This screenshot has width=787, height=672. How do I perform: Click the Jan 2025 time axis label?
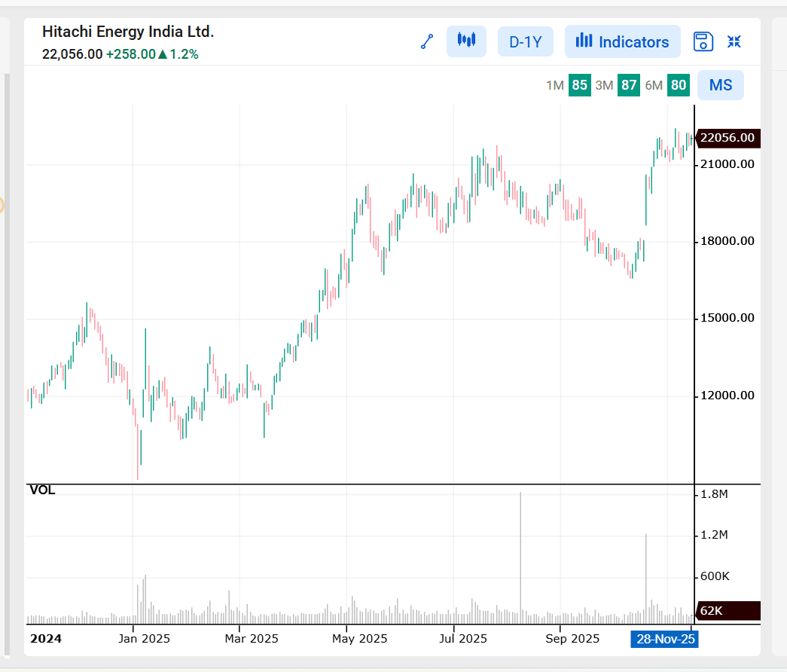tap(144, 639)
